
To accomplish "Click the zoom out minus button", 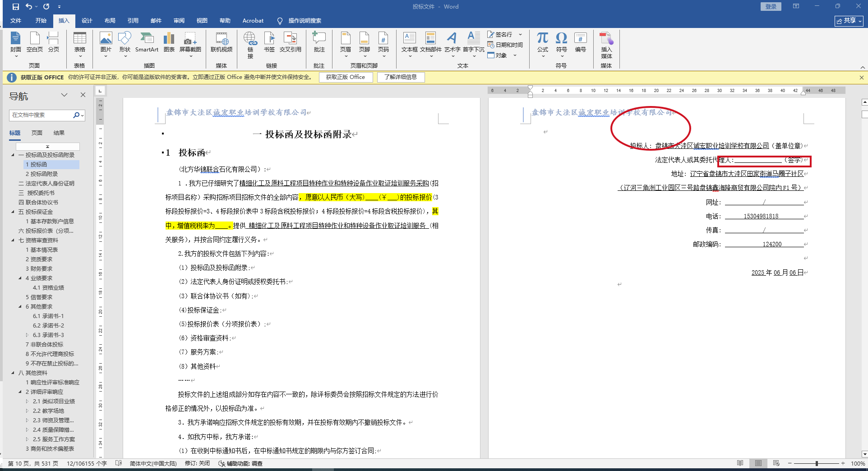I will click(790, 463).
